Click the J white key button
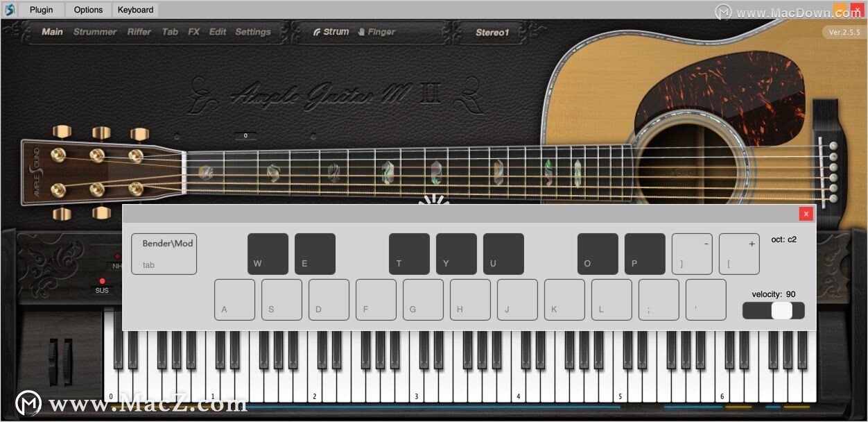 pos(517,300)
